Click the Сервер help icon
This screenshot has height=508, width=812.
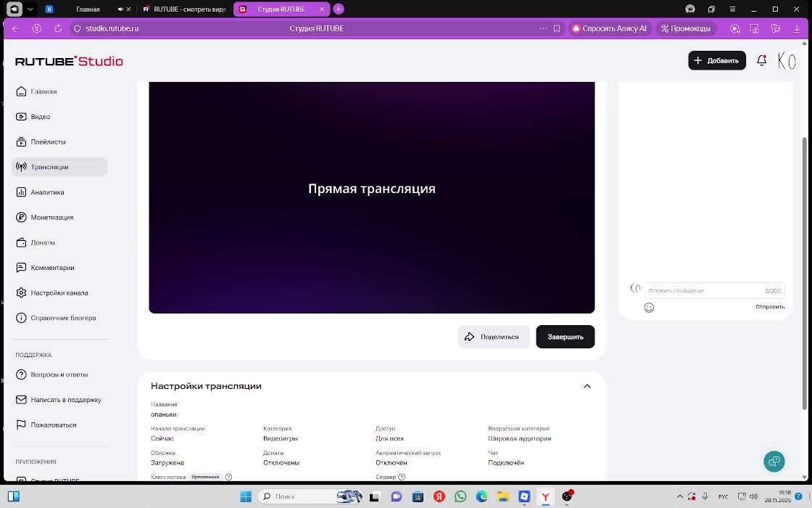pyautogui.click(x=402, y=477)
